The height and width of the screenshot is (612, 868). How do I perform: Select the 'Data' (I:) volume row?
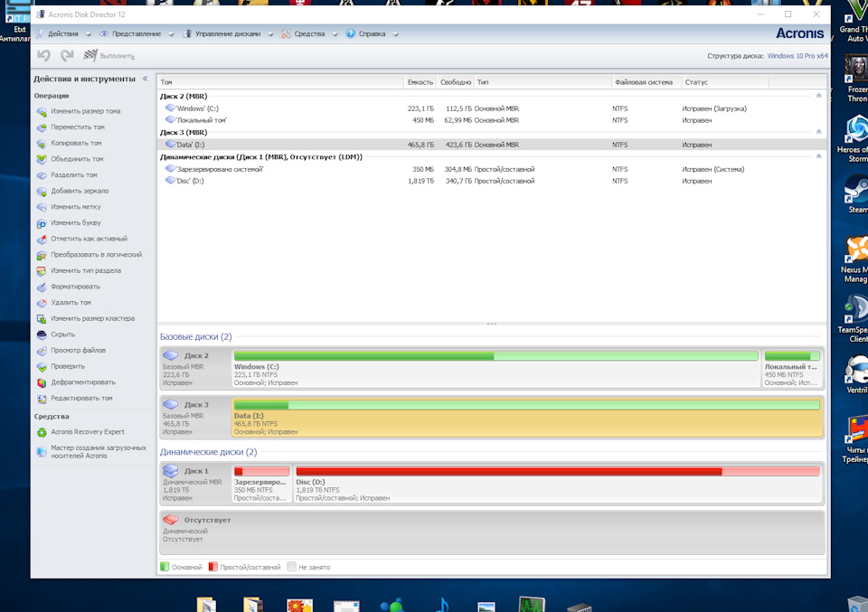click(x=492, y=145)
